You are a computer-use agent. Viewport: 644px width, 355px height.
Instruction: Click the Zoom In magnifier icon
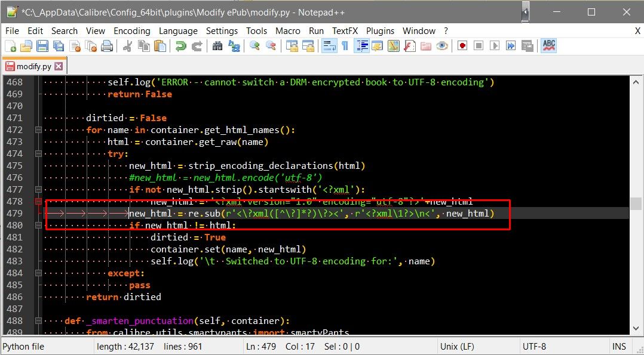pos(254,46)
